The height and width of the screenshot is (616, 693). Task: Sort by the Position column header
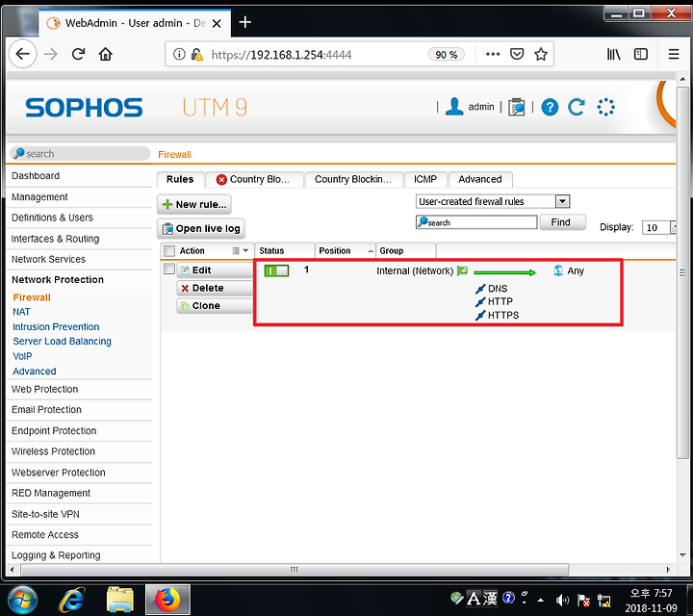pyautogui.click(x=346, y=250)
